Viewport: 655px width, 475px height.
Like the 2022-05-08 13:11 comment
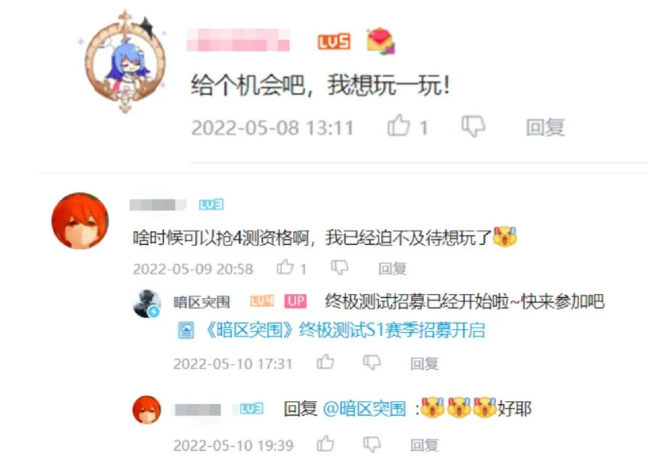(399, 125)
